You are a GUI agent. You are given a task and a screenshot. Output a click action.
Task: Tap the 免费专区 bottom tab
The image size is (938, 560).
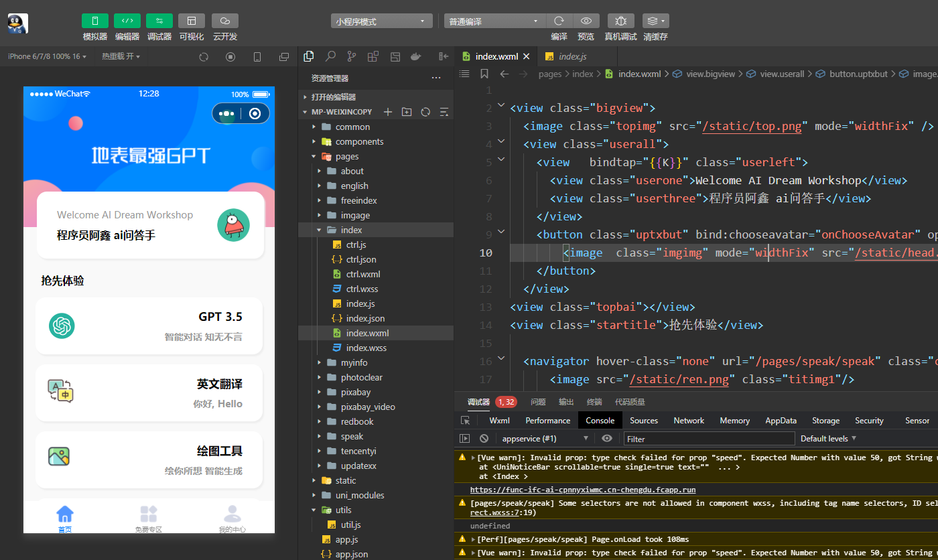coord(149,519)
